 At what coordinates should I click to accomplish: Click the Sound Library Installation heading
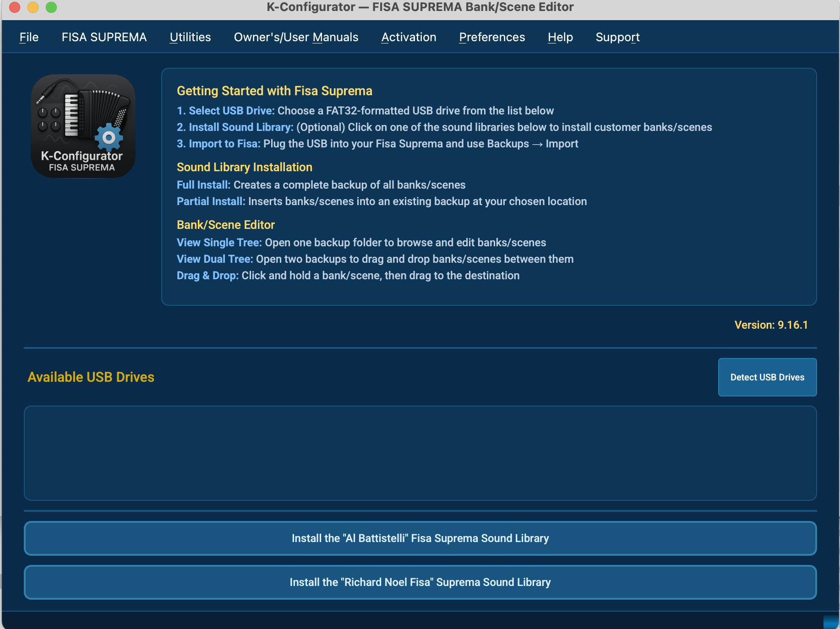point(245,167)
